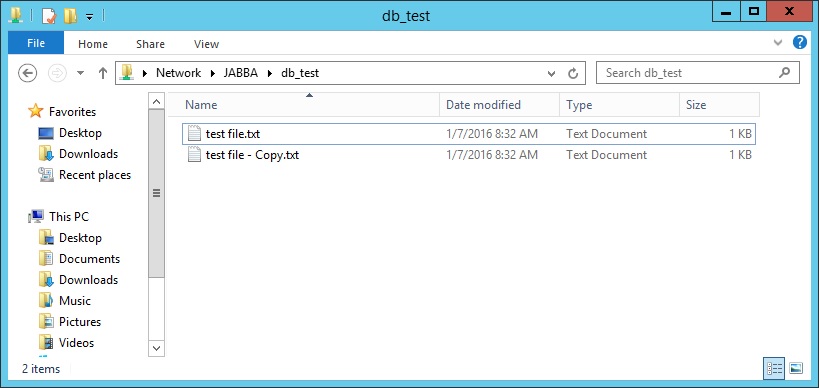Click the Network breadcrumb in address bar
This screenshot has width=819, height=388.
point(178,73)
